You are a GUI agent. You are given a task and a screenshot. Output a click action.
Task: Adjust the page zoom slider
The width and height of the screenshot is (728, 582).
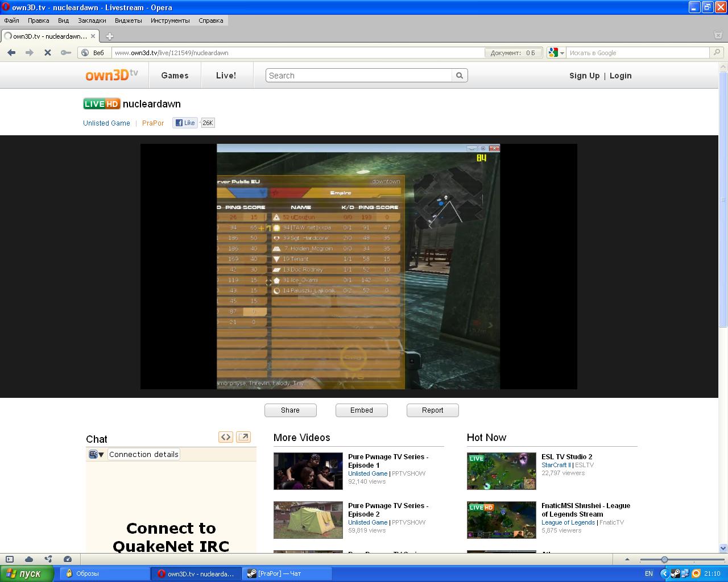(664, 560)
